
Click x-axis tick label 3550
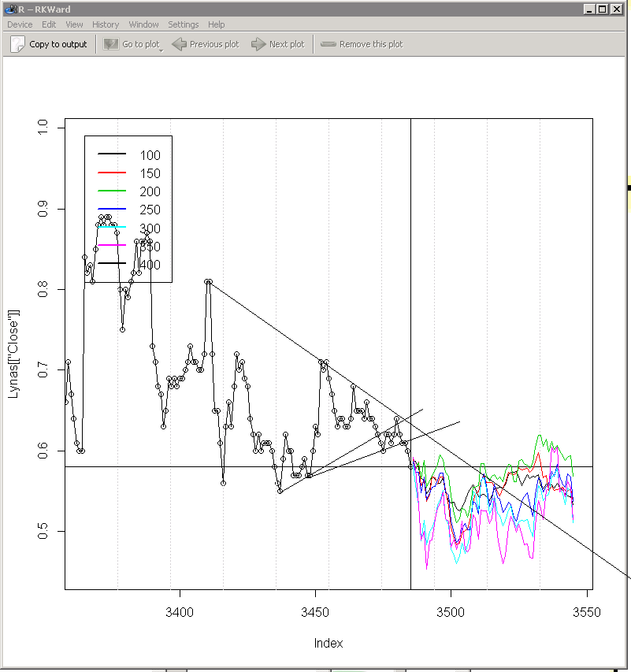(x=586, y=612)
